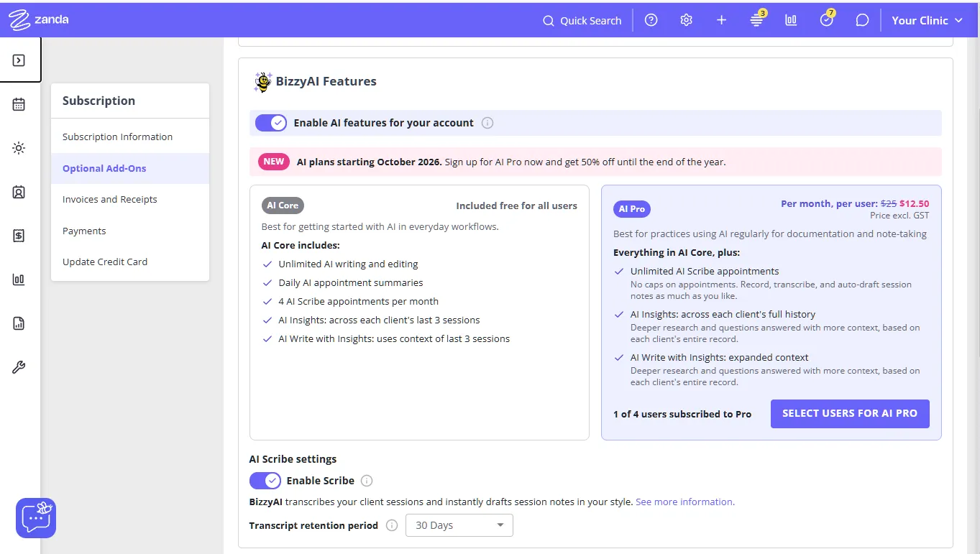Follow the See more information link
The width and height of the screenshot is (980, 554).
[684, 502]
